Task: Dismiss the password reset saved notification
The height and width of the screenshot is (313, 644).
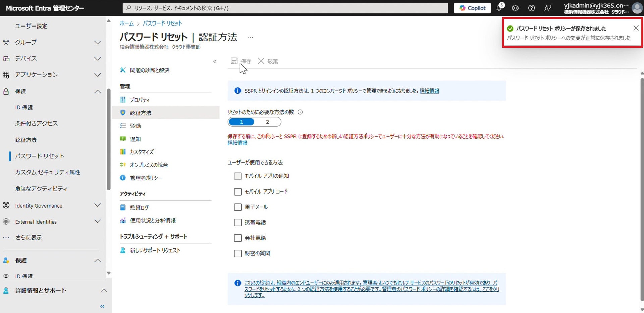Action: tap(636, 28)
